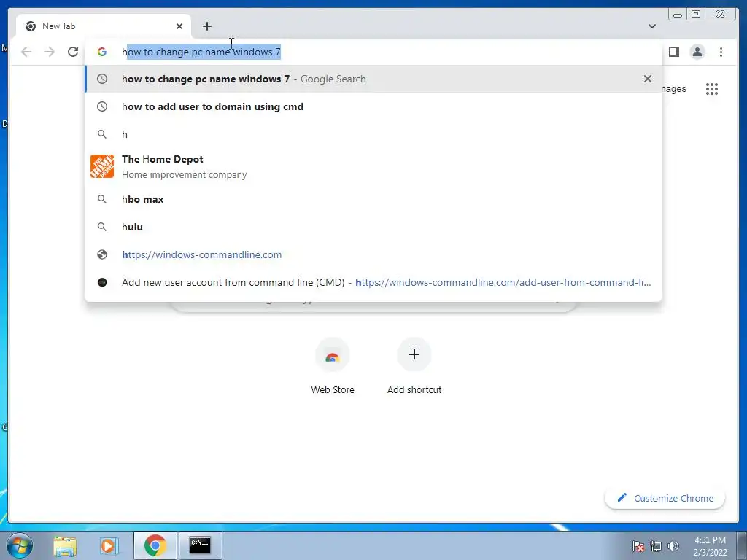
Task: Select 'how to change pc name windows 7' suggestion
Action: pos(373,79)
